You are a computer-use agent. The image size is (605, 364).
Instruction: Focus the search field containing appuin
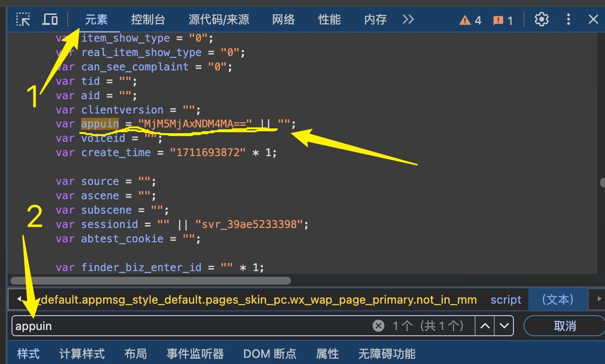[x=192, y=326]
